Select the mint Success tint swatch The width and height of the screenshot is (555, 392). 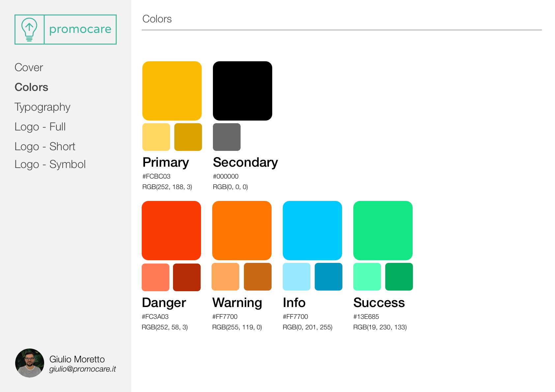point(367,277)
